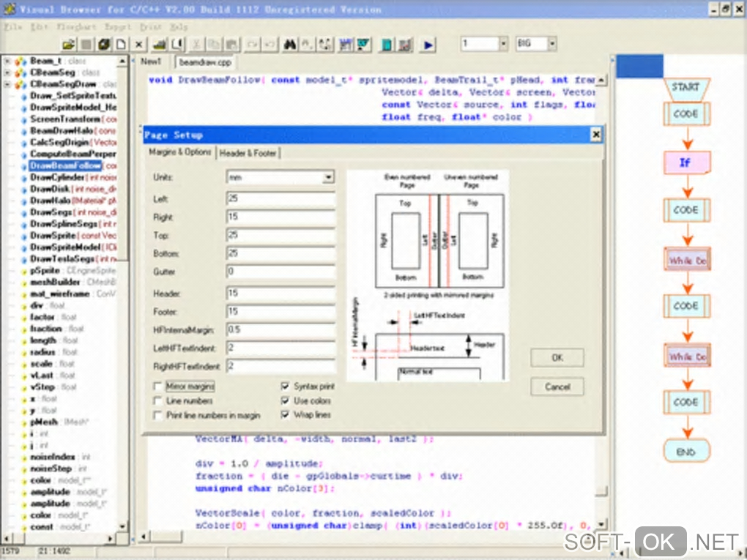Turn off the Wrap lines checkbox
This screenshot has width=747, height=560.
[x=286, y=415]
